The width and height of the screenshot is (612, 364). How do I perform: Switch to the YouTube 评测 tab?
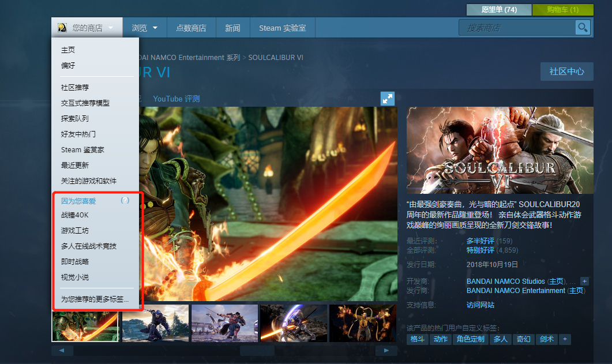click(176, 99)
